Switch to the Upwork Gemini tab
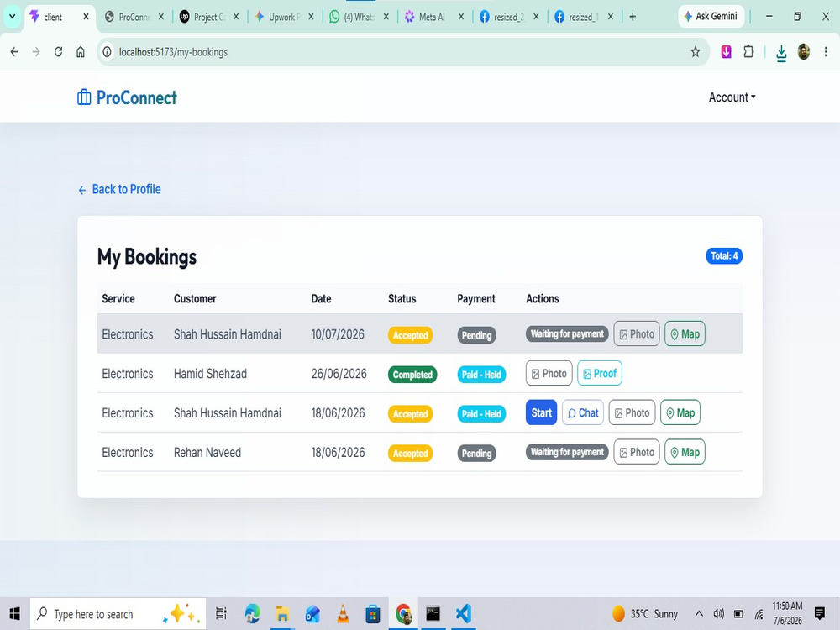840x630 pixels. (284, 17)
